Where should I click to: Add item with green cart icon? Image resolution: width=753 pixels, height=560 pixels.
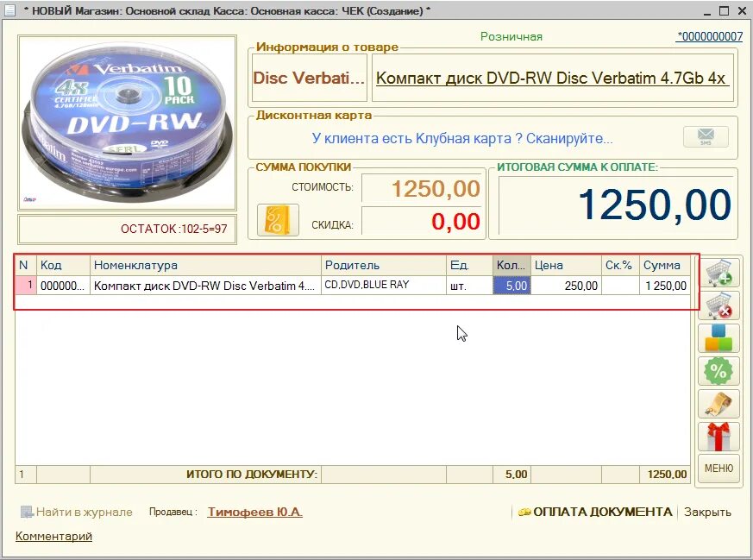(x=718, y=273)
